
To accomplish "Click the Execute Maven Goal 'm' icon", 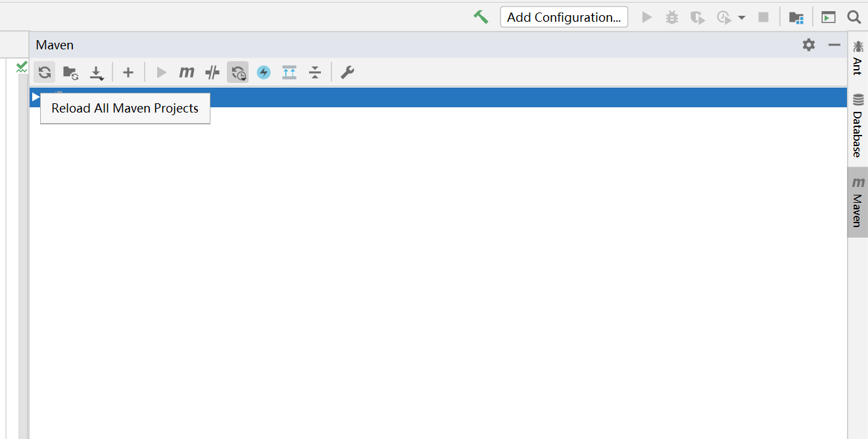I will (187, 72).
